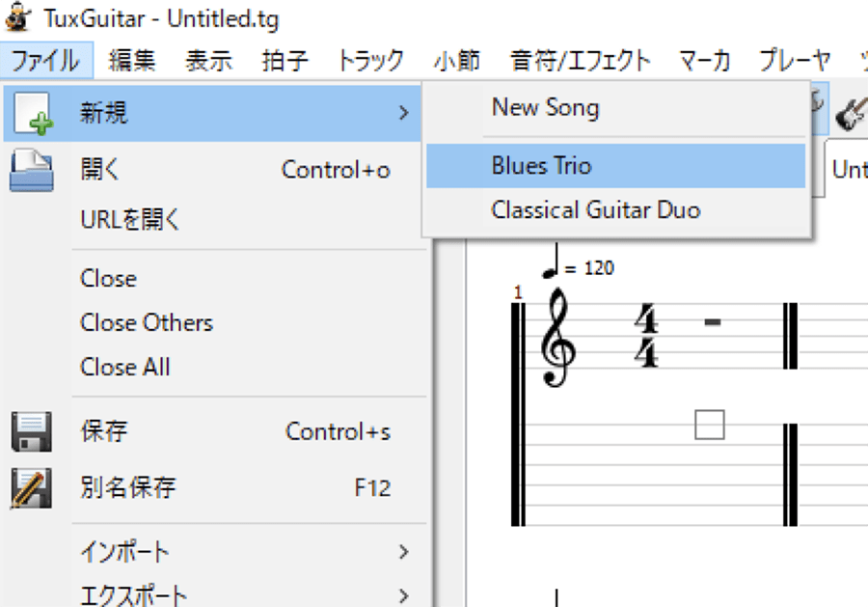Expand the インポート submenu
868x607 pixels.
pyautogui.click(x=403, y=552)
